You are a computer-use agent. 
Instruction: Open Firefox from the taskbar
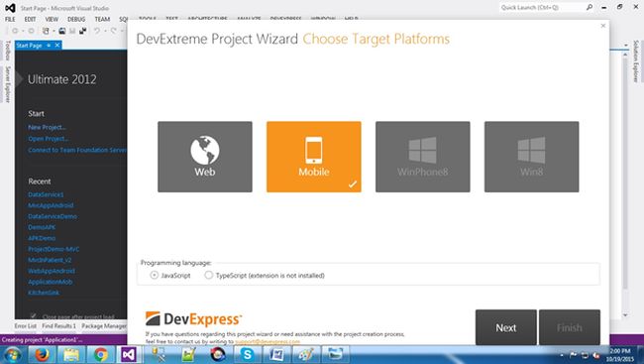[x=42, y=354]
